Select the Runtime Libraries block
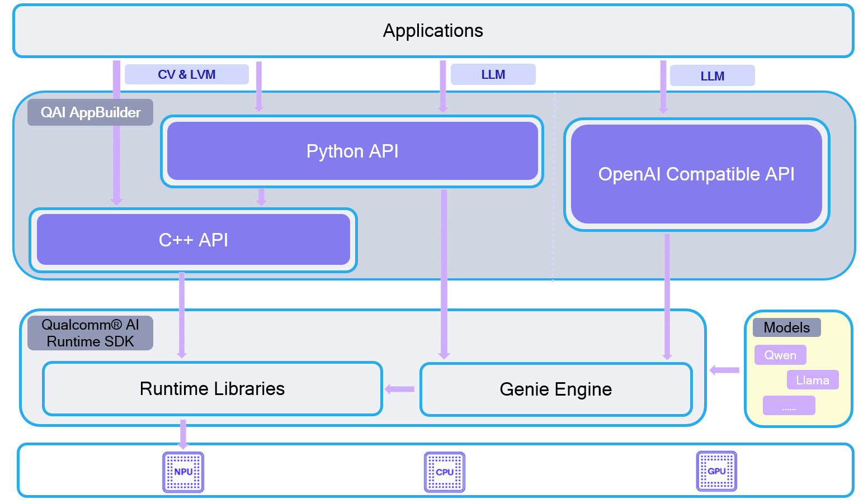 212,389
